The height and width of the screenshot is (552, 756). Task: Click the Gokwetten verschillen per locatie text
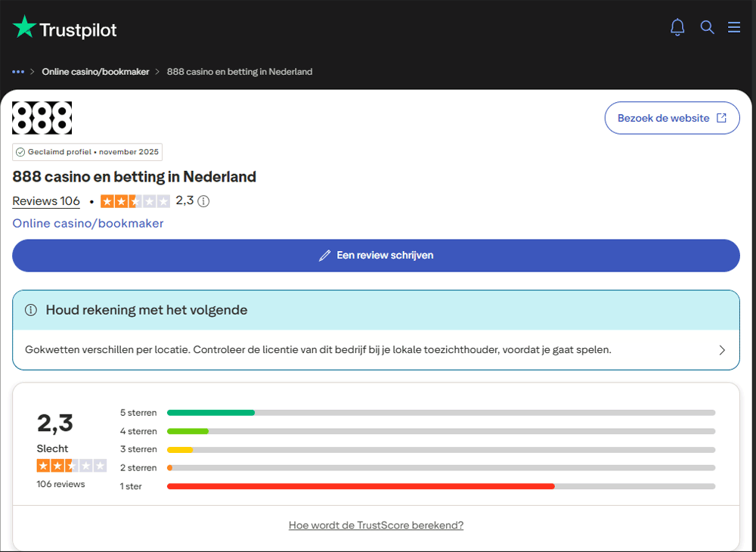click(x=318, y=349)
